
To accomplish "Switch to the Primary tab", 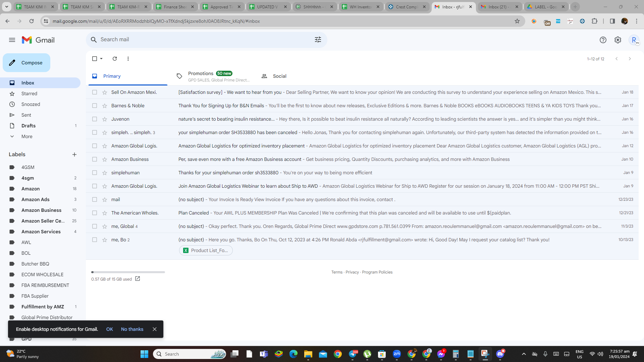I will point(128,76).
